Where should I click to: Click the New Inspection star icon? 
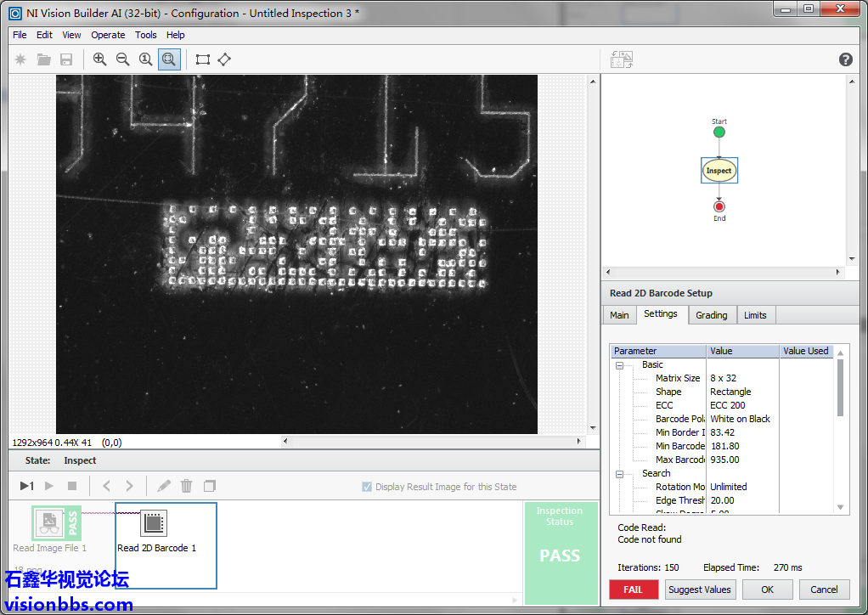click(20, 59)
